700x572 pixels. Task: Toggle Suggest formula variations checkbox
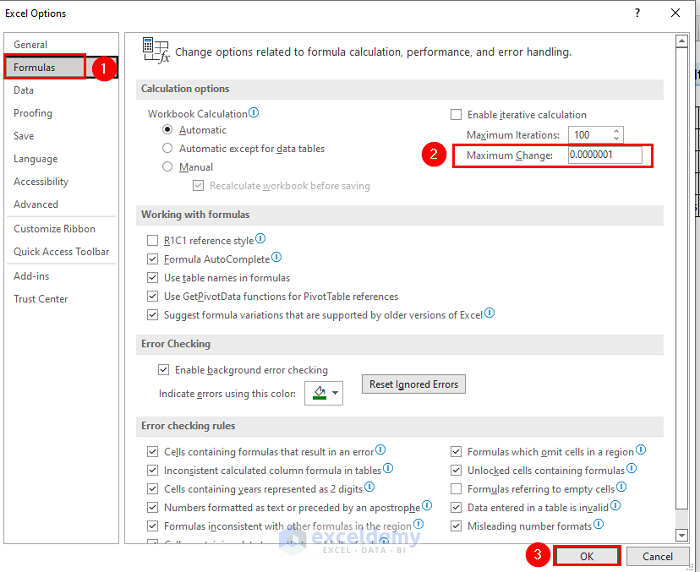pyautogui.click(x=152, y=315)
